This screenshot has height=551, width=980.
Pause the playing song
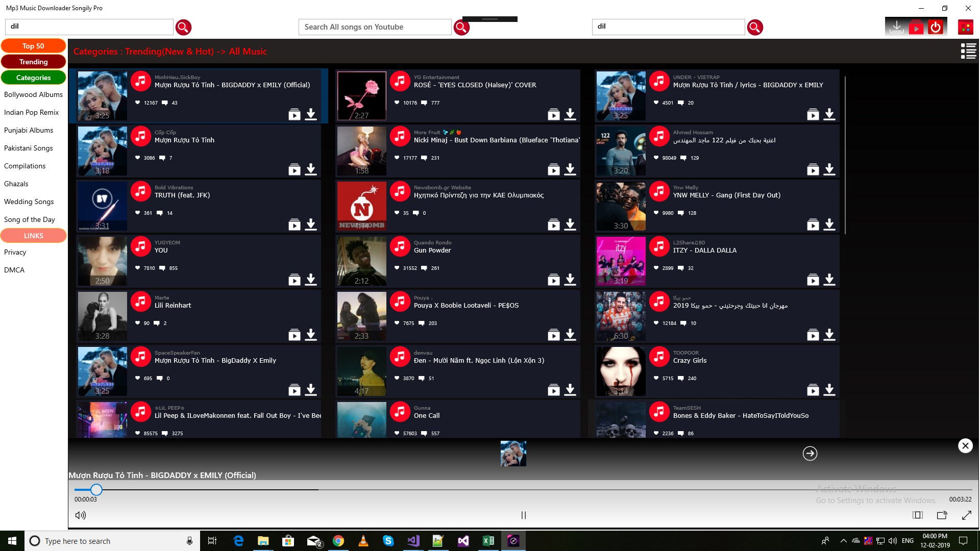523,515
